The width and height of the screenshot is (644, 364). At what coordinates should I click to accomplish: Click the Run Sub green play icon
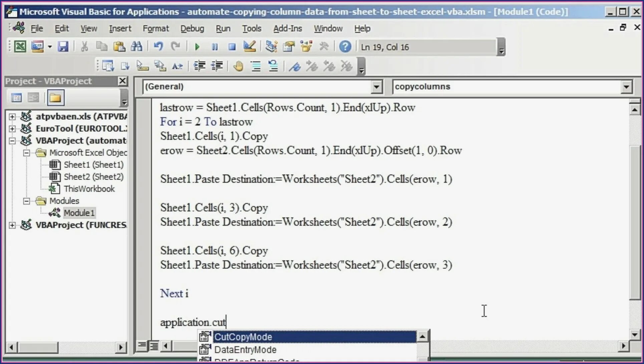(197, 47)
